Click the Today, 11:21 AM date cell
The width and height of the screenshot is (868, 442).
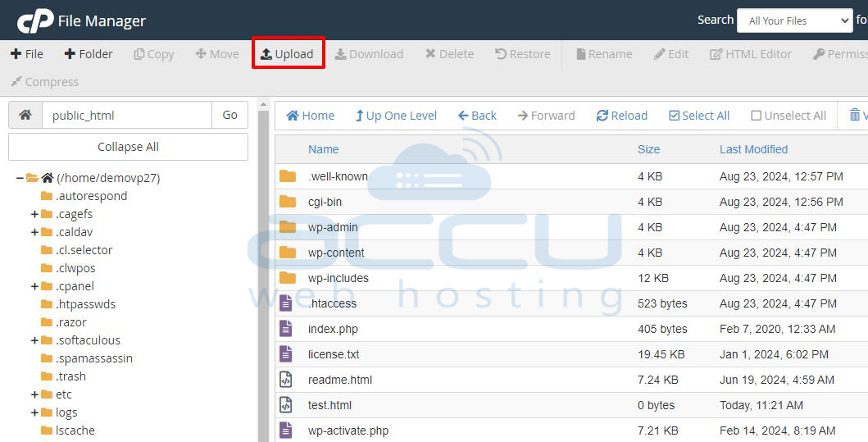coord(761,405)
